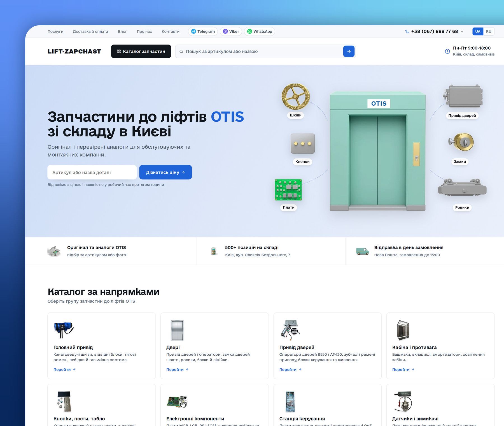Click the Привід дверей label chip
504x426 pixels.
pos(462,115)
